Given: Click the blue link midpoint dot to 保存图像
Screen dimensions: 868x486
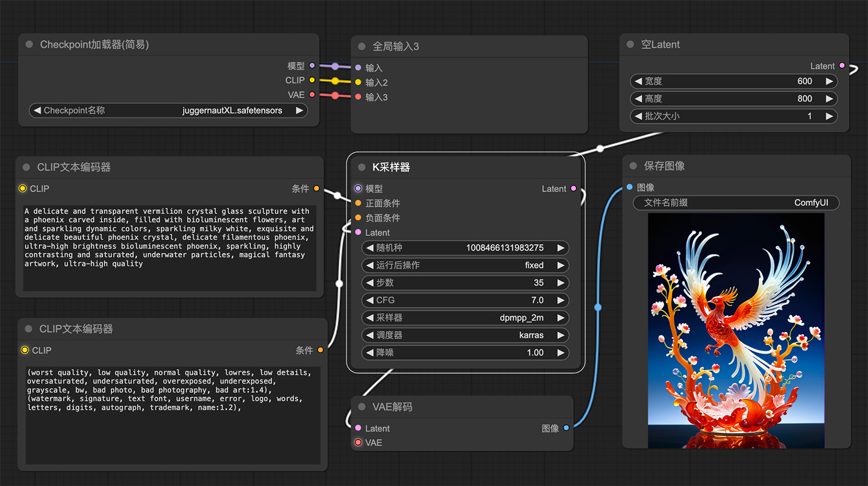Looking at the screenshot, I should (598, 307).
